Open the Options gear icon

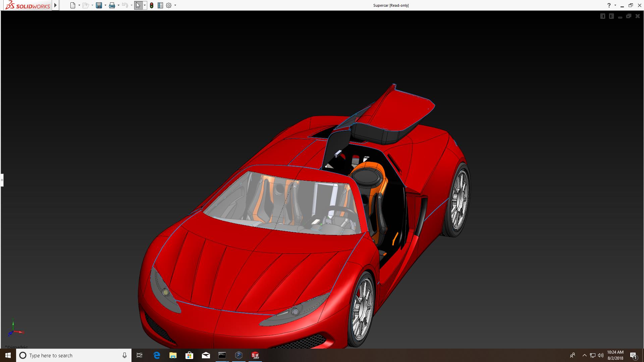(x=169, y=5)
